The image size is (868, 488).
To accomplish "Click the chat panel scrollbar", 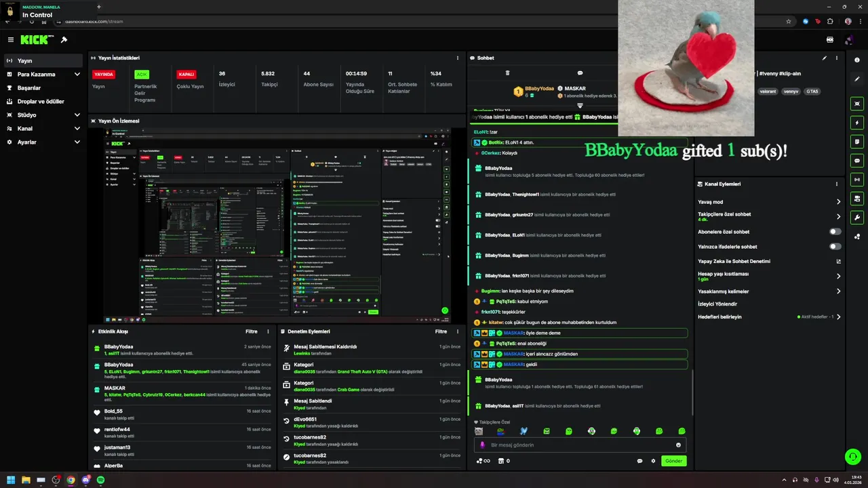I will 692,393.
